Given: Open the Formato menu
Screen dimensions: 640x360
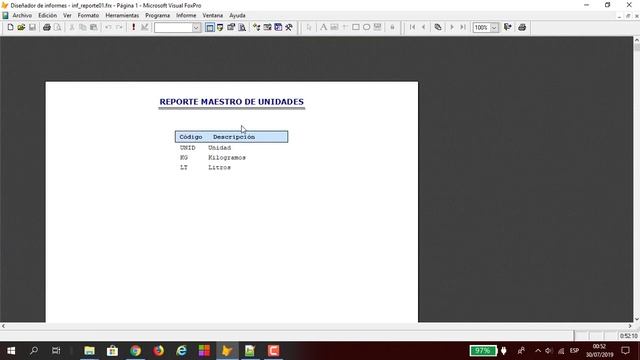Looking at the screenshot, I should pyautogui.click(x=88, y=16).
